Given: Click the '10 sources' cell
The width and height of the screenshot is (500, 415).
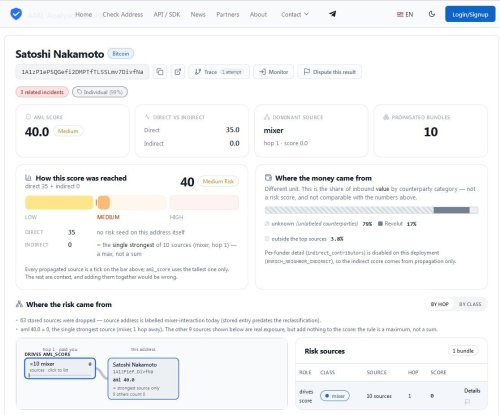Looking at the screenshot, I should pyautogui.click(x=379, y=396).
